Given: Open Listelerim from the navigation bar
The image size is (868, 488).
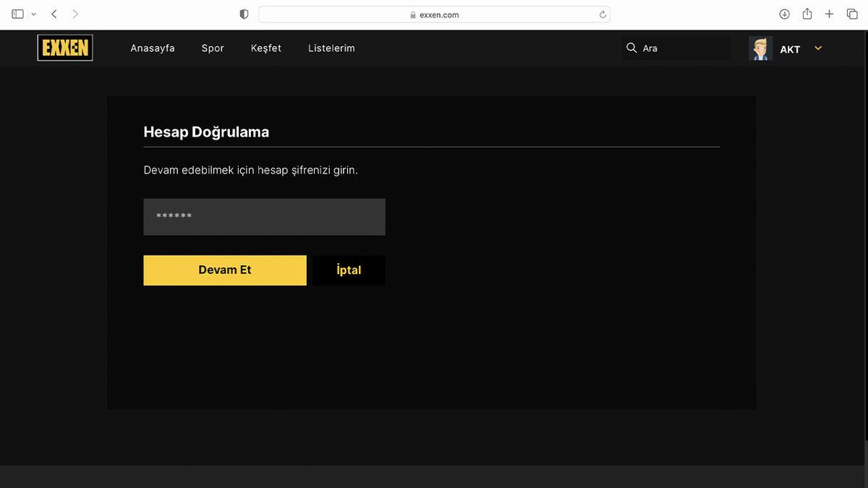Looking at the screenshot, I should tap(331, 48).
